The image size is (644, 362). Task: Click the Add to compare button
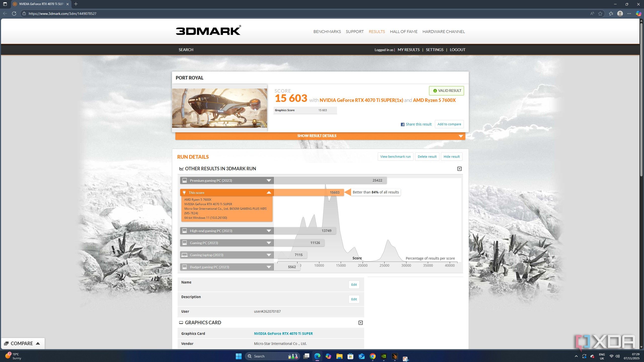(x=449, y=124)
